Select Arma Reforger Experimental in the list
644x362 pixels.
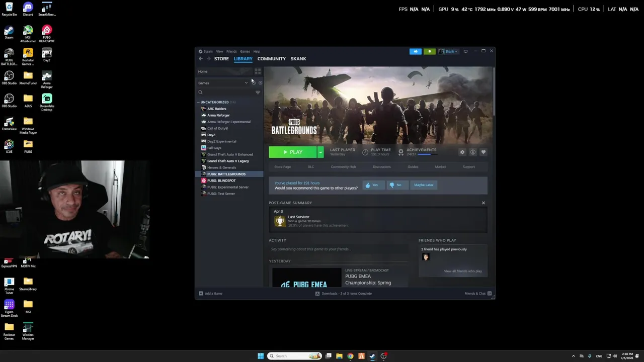229,122
